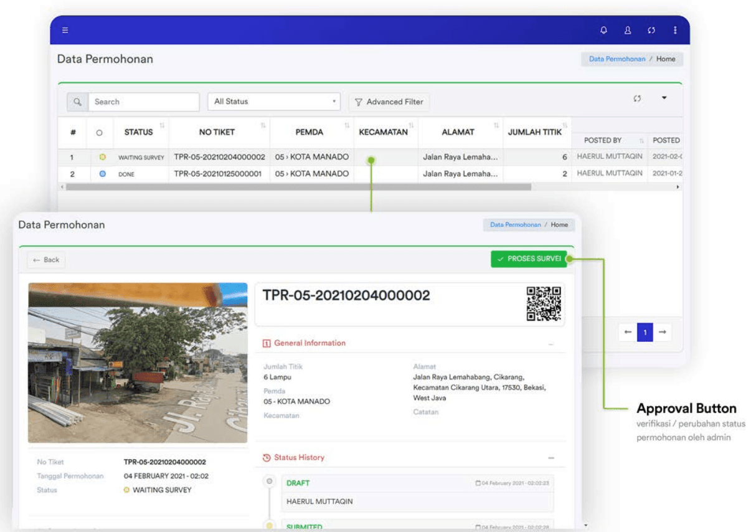Click the WAITING SURVEY status below the photo
The height and width of the screenshot is (532, 756).
point(162,490)
